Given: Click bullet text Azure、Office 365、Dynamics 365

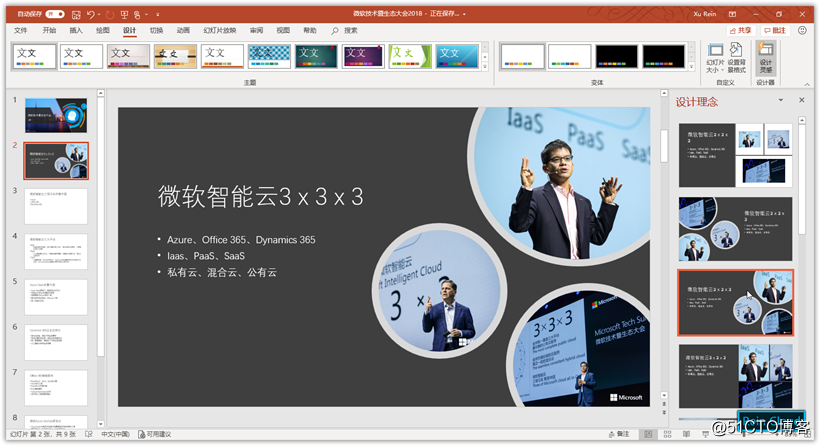Looking at the screenshot, I should tap(241, 239).
